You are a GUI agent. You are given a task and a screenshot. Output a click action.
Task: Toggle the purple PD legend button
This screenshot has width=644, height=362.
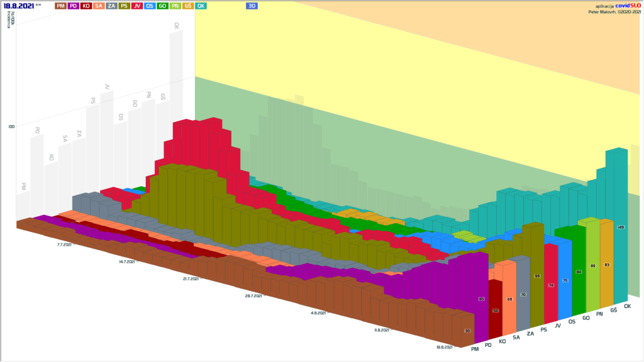73,6
